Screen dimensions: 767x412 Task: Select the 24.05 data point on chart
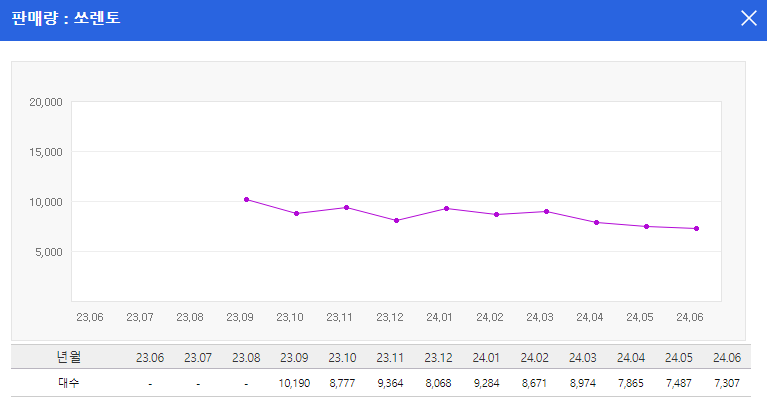pyautogui.click(x=647, y=227)
